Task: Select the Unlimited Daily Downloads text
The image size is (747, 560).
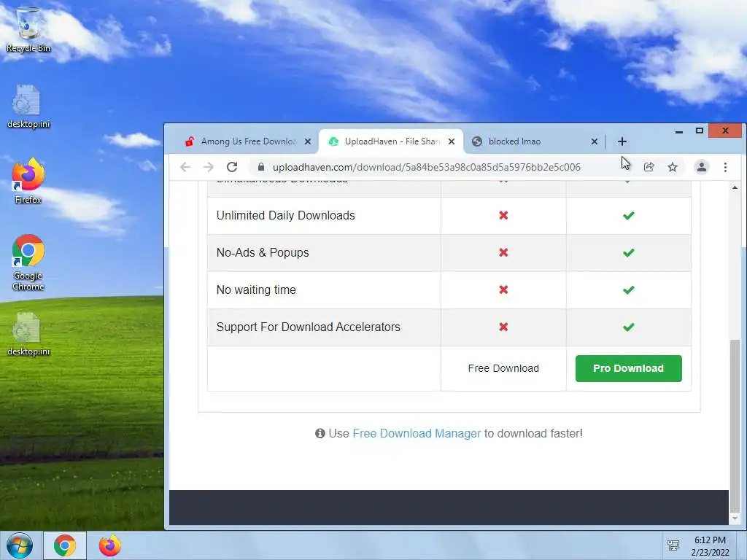Action: click(285, 216)
